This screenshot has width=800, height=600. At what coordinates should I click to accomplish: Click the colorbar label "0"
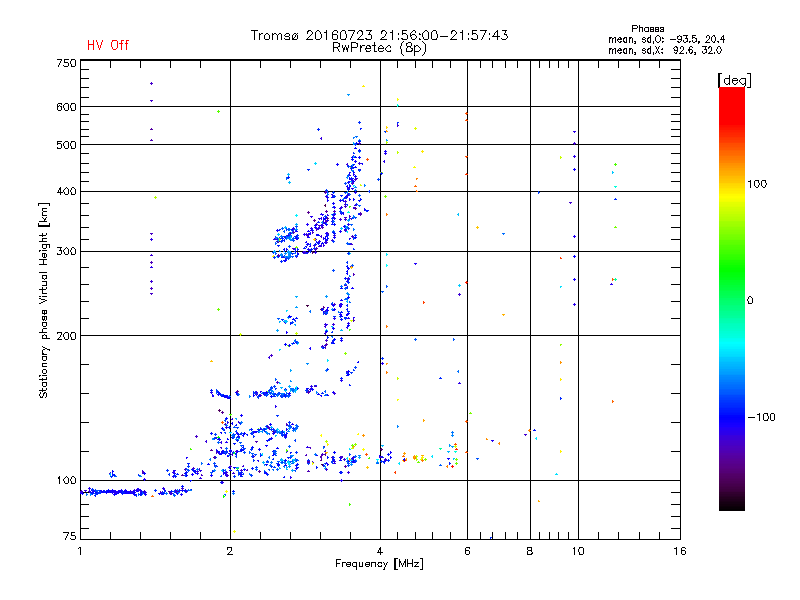750,301
